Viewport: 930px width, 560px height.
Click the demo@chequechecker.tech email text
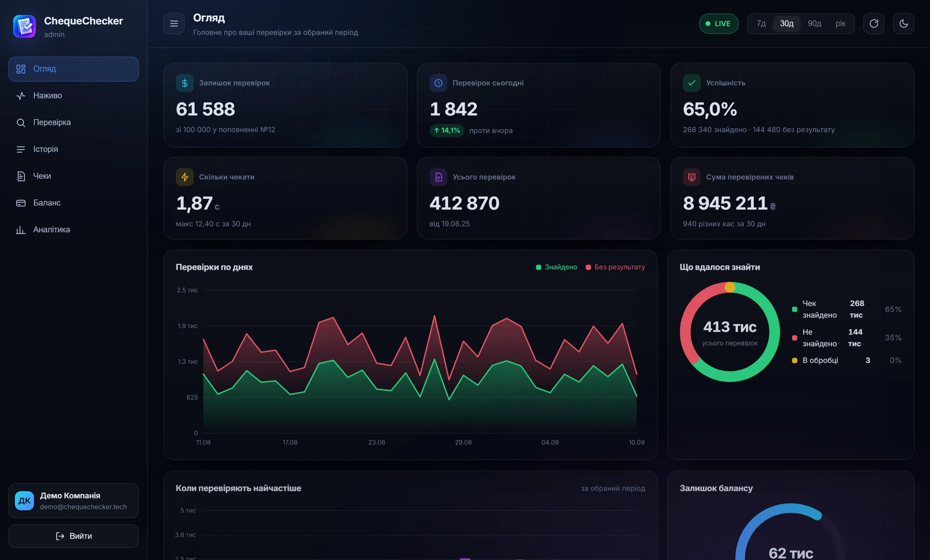(83, 507)
